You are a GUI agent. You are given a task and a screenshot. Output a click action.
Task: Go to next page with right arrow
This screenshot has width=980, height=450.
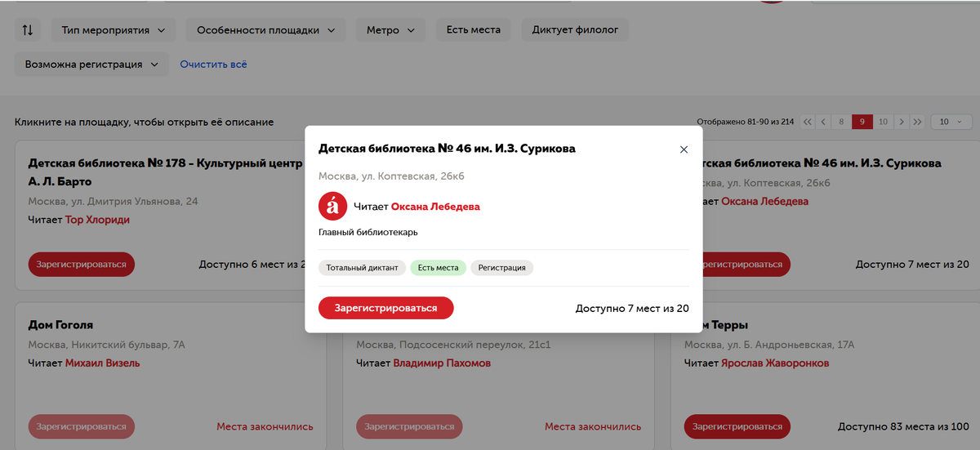(x=901, y=122)
